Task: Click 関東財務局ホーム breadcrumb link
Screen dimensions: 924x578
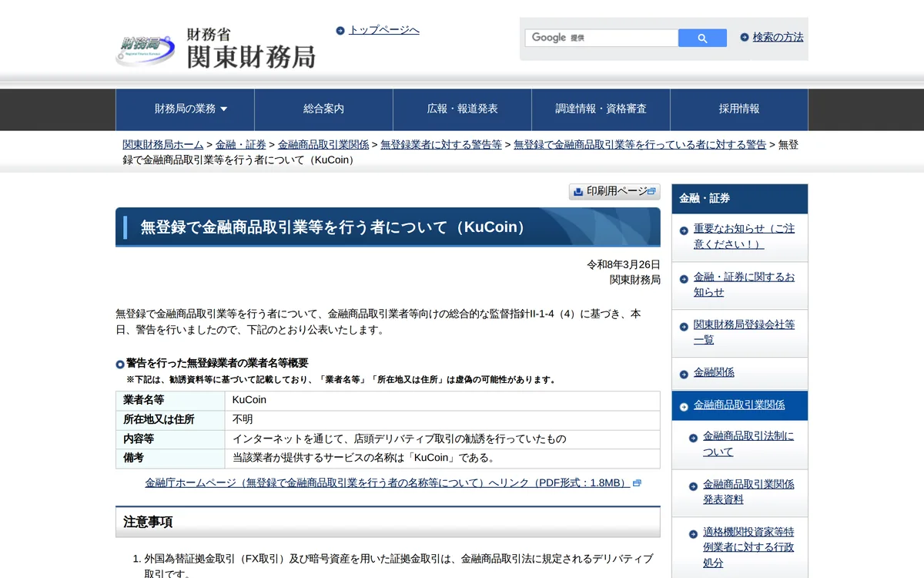Action: click(163, 145)
